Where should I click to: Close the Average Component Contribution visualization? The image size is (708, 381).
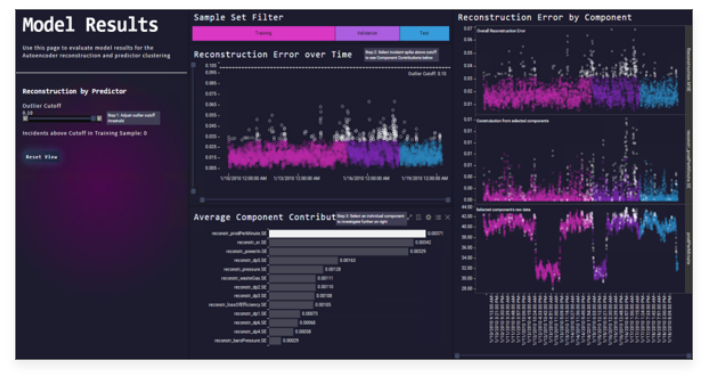[447, 218]
